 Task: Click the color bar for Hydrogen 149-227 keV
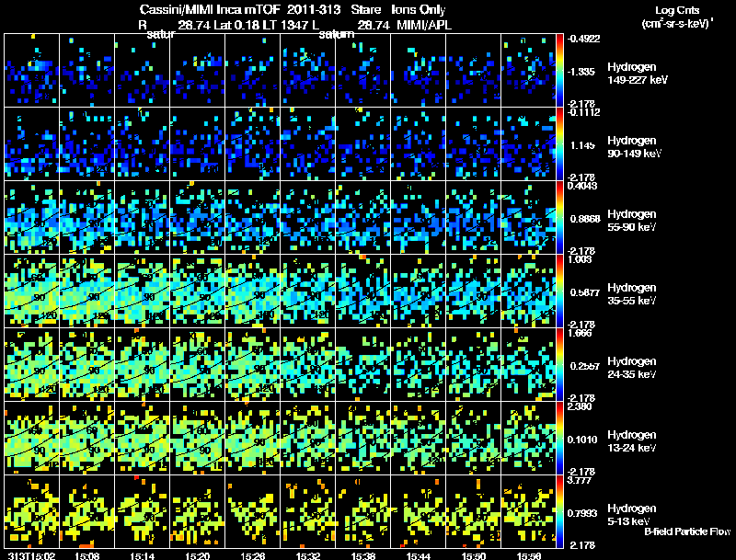point(560,71)
